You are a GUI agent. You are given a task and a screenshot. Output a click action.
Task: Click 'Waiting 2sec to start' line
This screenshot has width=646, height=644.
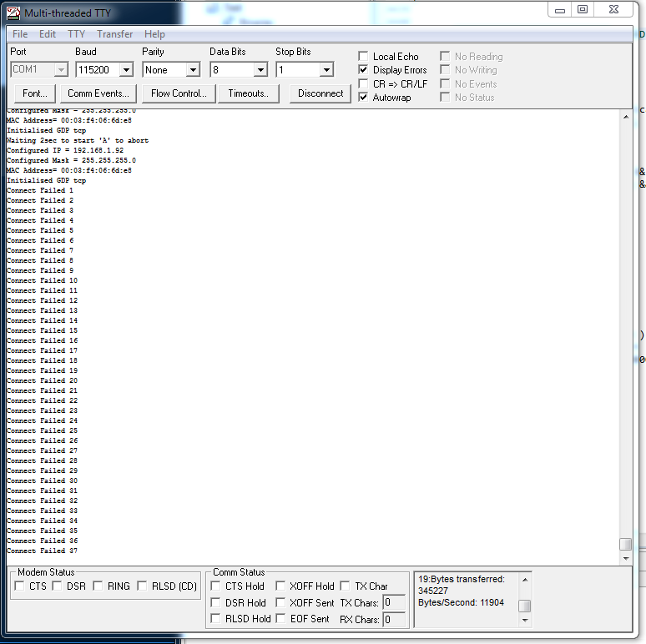tap(78, 140)
